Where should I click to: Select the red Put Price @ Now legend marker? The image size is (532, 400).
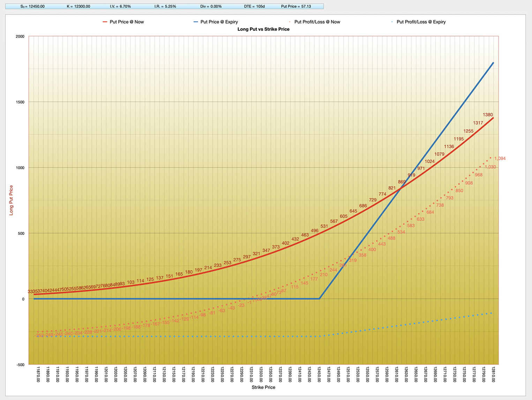pos(105,22)
